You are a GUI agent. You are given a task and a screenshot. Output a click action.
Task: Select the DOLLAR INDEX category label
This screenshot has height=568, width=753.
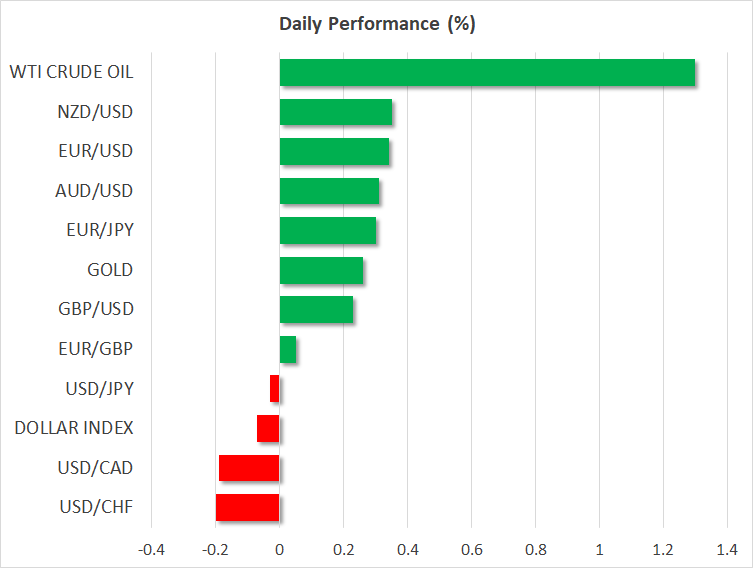(74, 428)
